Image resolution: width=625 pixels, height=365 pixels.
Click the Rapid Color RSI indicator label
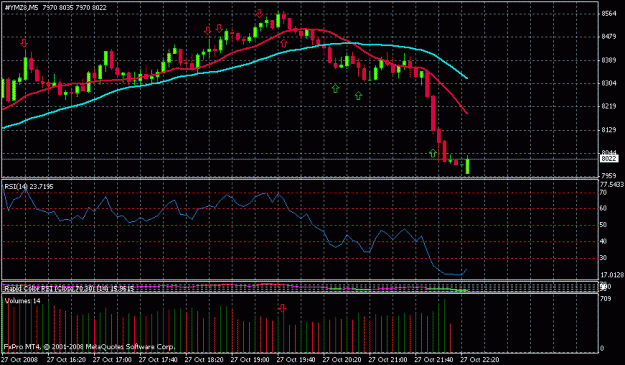pyautogui.click(x=69, y=288)
